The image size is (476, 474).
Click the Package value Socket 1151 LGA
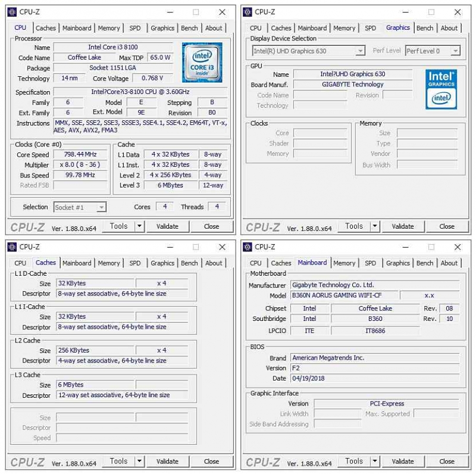[113, 68]
